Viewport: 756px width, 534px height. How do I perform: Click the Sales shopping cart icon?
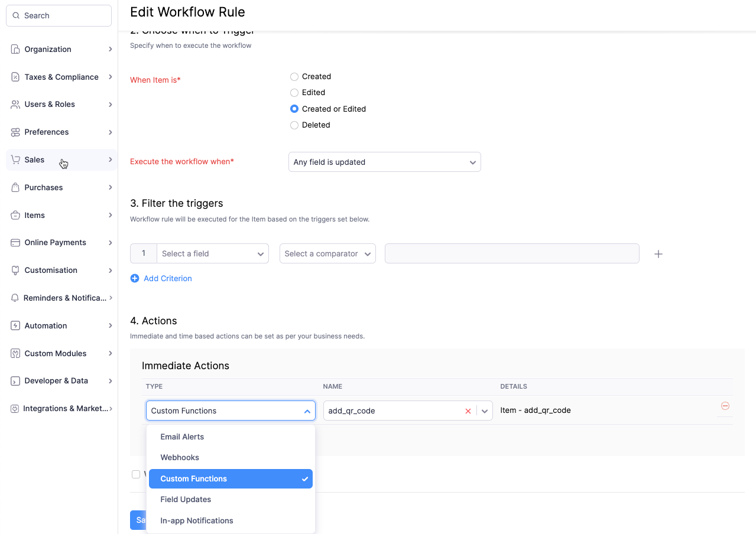15,159
